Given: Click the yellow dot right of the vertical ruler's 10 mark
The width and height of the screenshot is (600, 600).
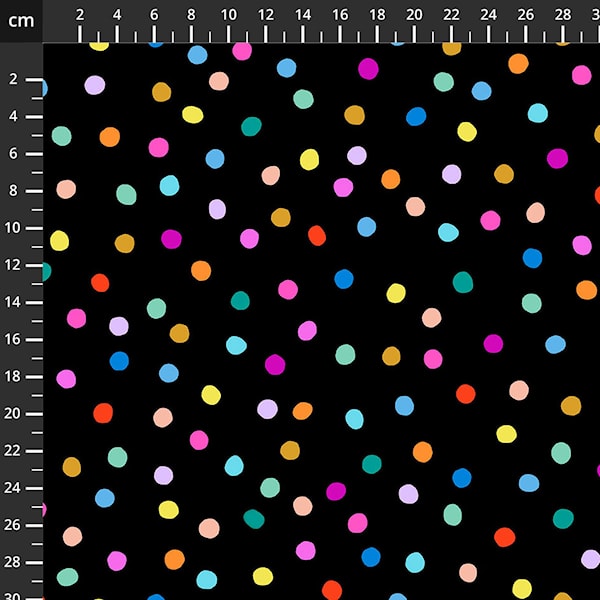Looking at the screenshot, I should point(60,240).
